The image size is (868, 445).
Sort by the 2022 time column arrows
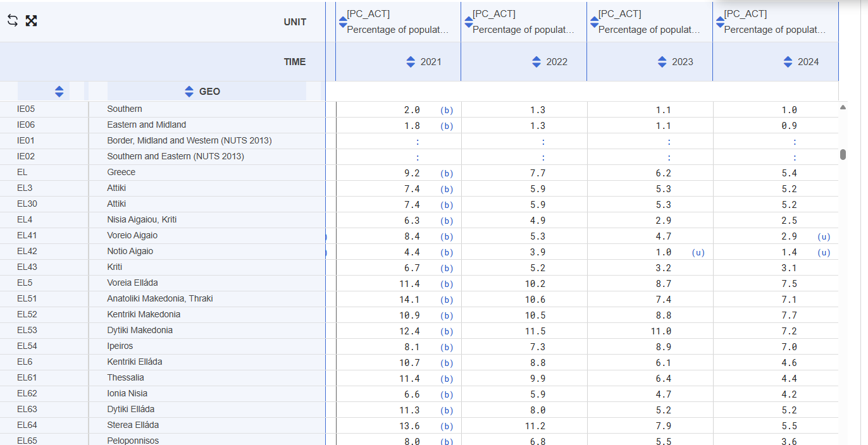[536, 62]
